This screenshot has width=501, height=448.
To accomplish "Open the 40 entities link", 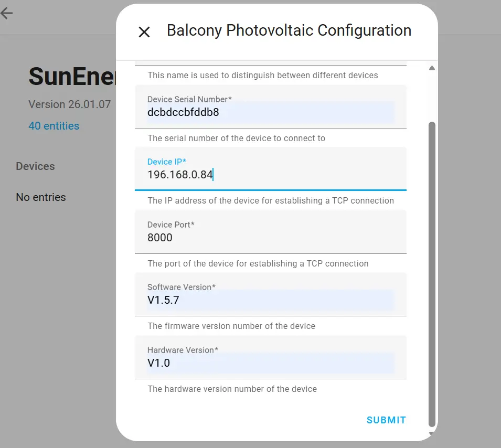I will click(x=54, y=126).
